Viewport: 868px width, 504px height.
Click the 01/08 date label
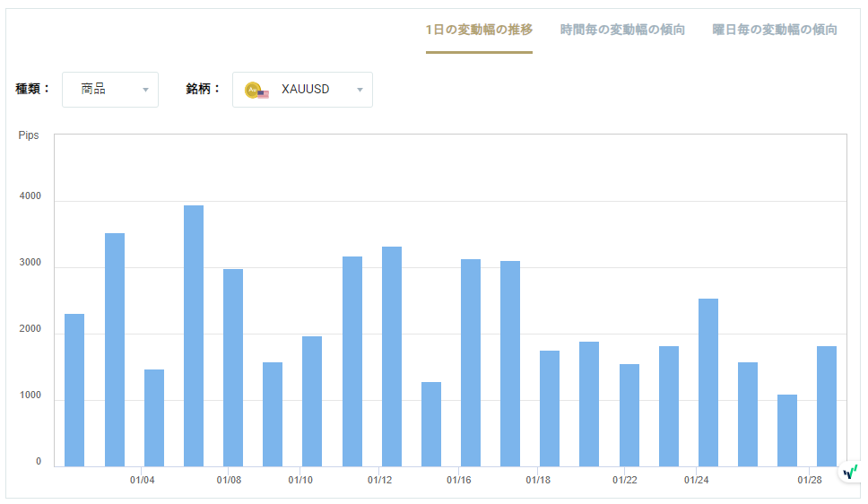(x=229, y=480)
